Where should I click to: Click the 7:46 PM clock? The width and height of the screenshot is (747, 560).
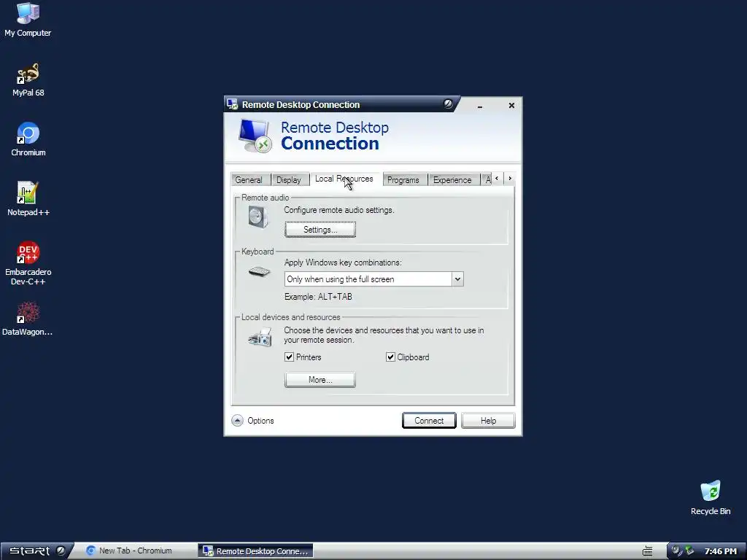[720, 551]
